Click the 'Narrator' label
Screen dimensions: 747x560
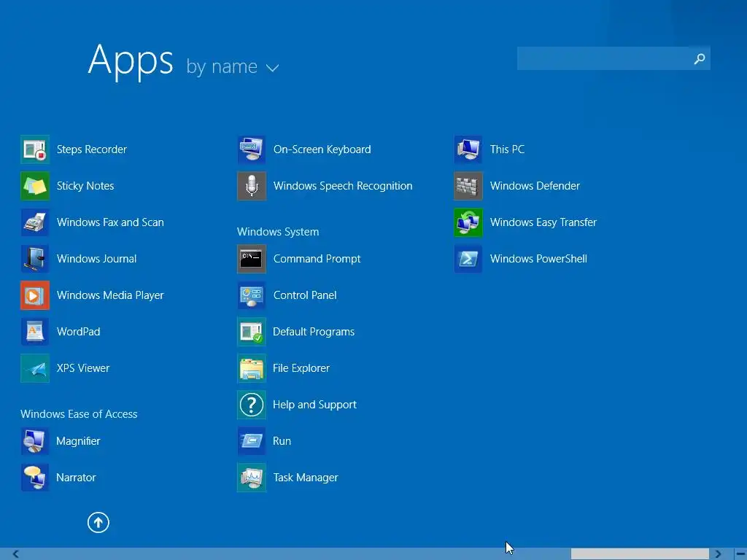(x=76, y=478)
